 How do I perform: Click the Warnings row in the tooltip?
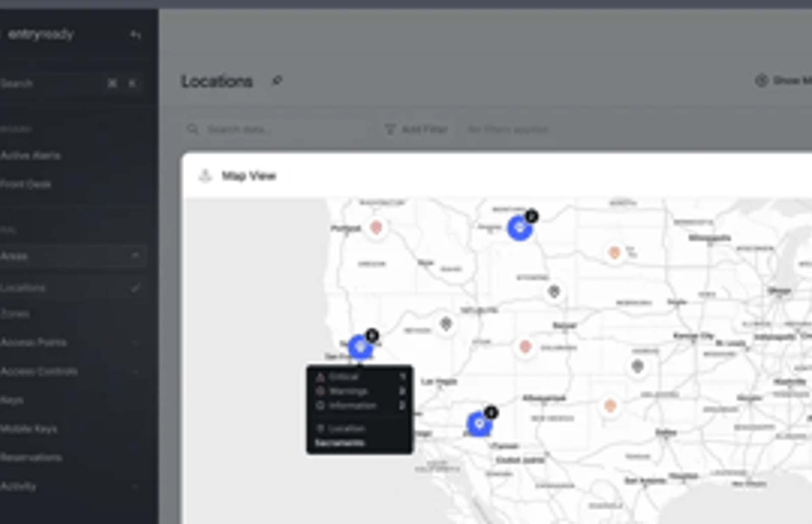[x=360, y=391]
